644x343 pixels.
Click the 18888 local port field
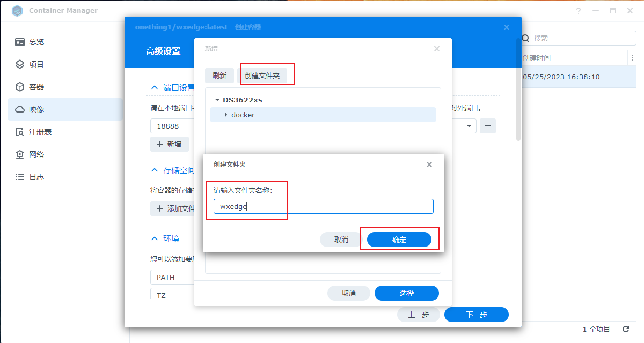coord(172,126)
